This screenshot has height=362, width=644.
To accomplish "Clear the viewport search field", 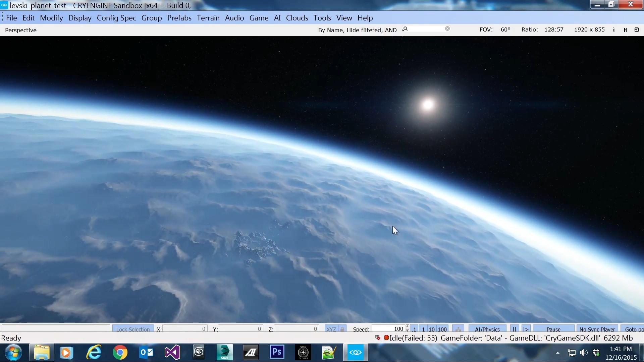I will point(447,29).
